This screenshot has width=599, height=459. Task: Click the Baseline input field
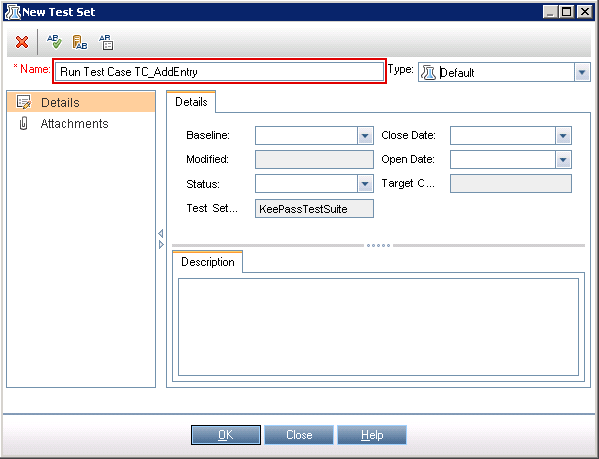(307, 136)
